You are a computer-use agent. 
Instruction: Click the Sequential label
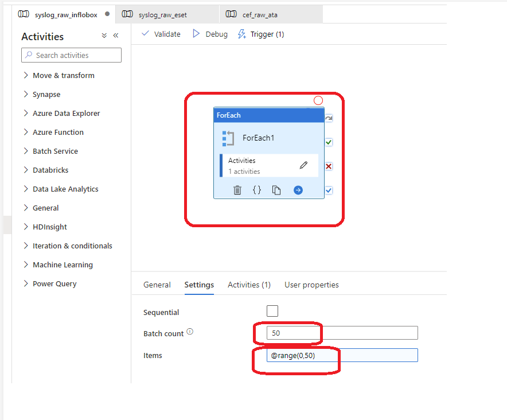pos(161,312)
